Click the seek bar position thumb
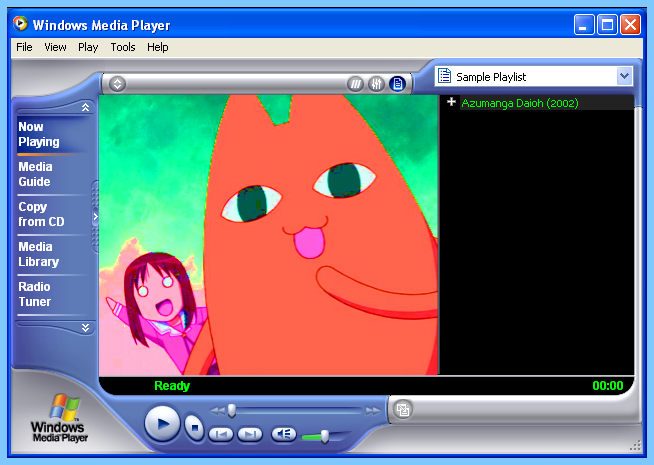This screenshot has height=465, width=654. pos(232,410)
